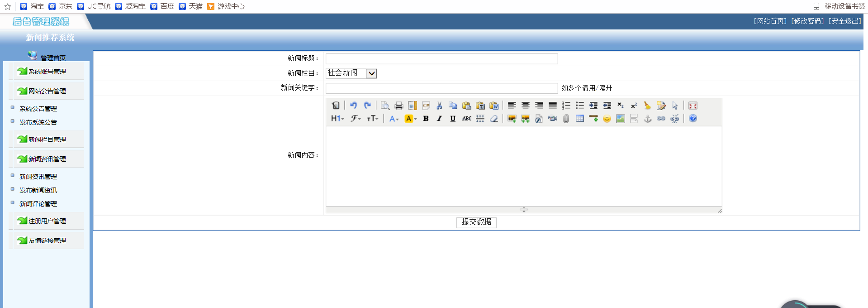Click the 新闻标题 input field

(442, 59)
